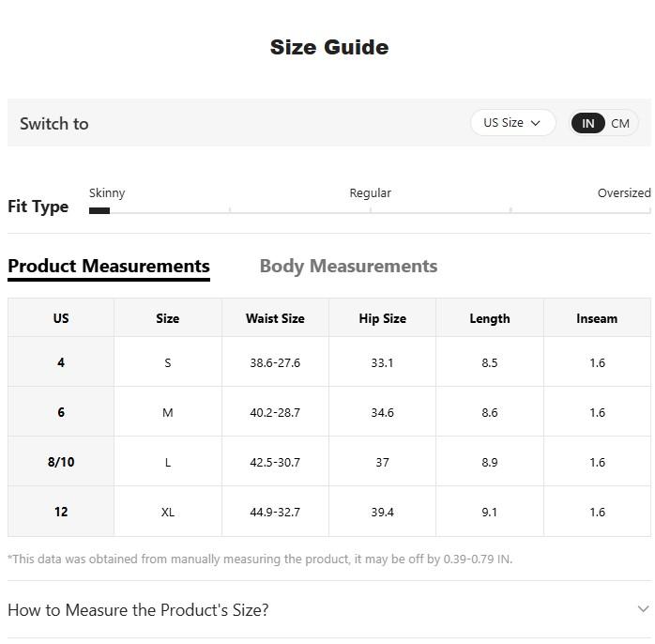This screenshot has height=644, width=655.
Task: Click the Oversized fit type label
Action: (x=623, y=193)
